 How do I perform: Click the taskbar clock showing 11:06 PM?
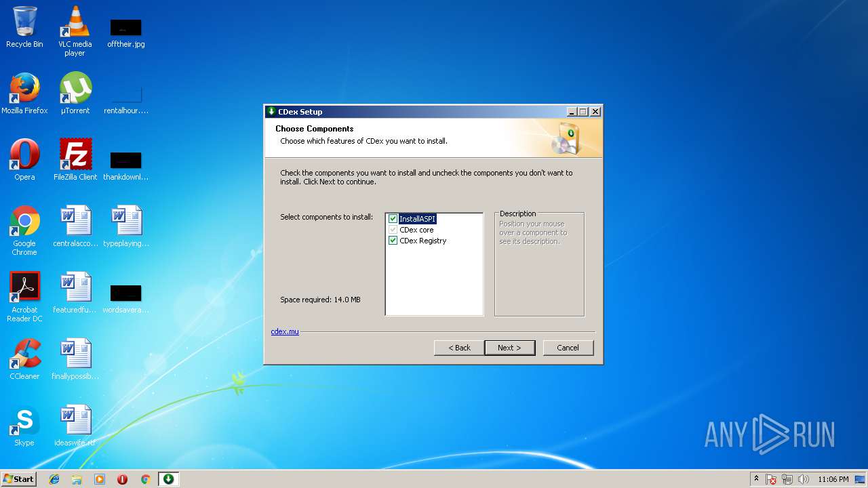(833, 479)
